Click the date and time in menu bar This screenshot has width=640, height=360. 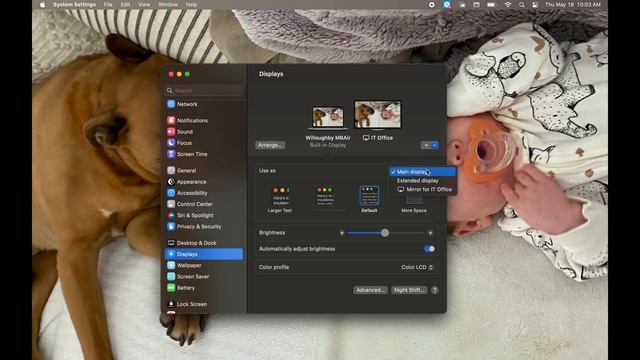click(x=573, y=4)
